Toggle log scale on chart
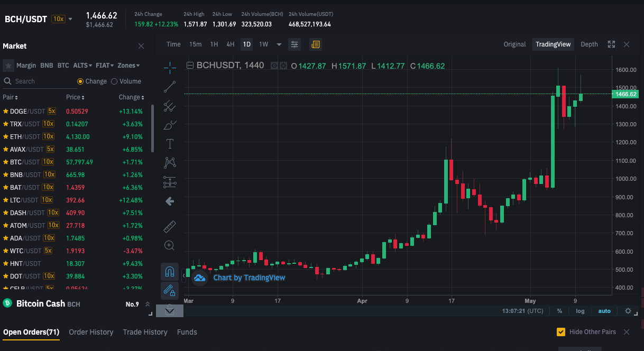Screen dimensions: 644x351 coord(581,311)
